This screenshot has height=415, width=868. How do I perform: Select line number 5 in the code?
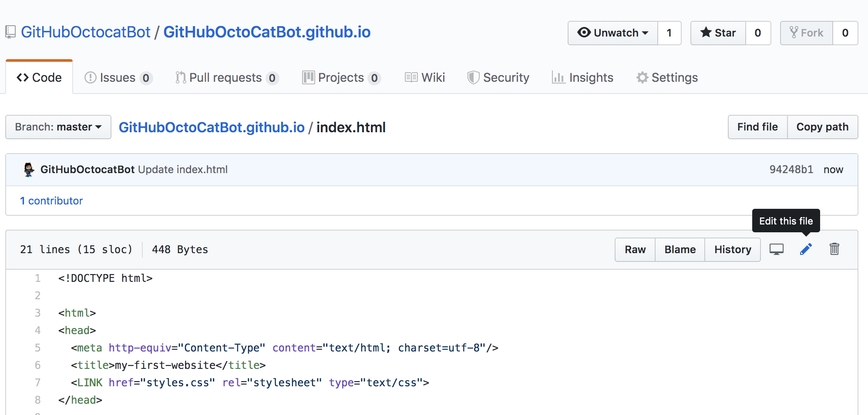coord(38,348)
